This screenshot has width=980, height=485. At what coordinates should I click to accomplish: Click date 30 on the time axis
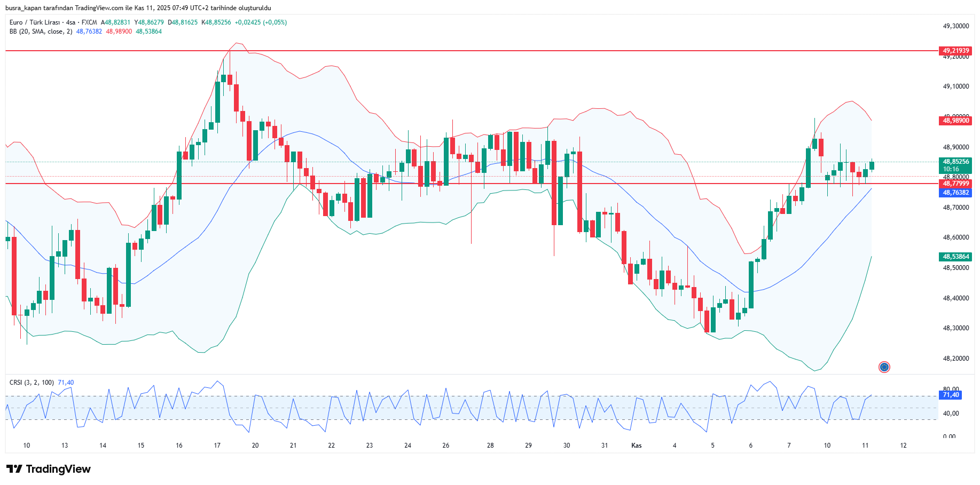click(566, 446)
